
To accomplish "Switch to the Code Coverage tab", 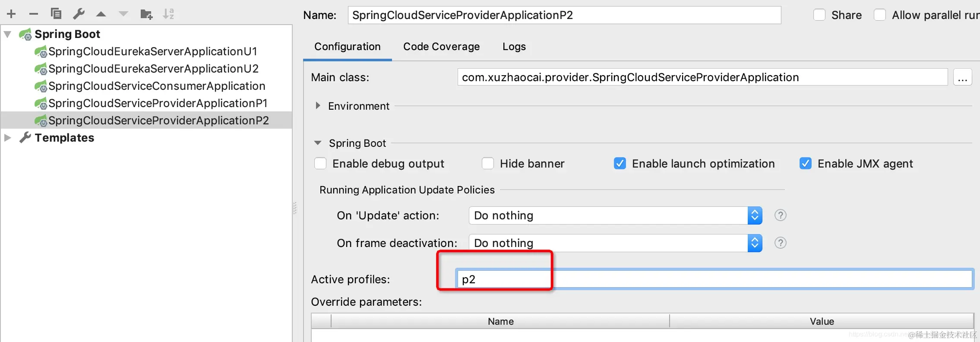I will [x=441, y=47].
